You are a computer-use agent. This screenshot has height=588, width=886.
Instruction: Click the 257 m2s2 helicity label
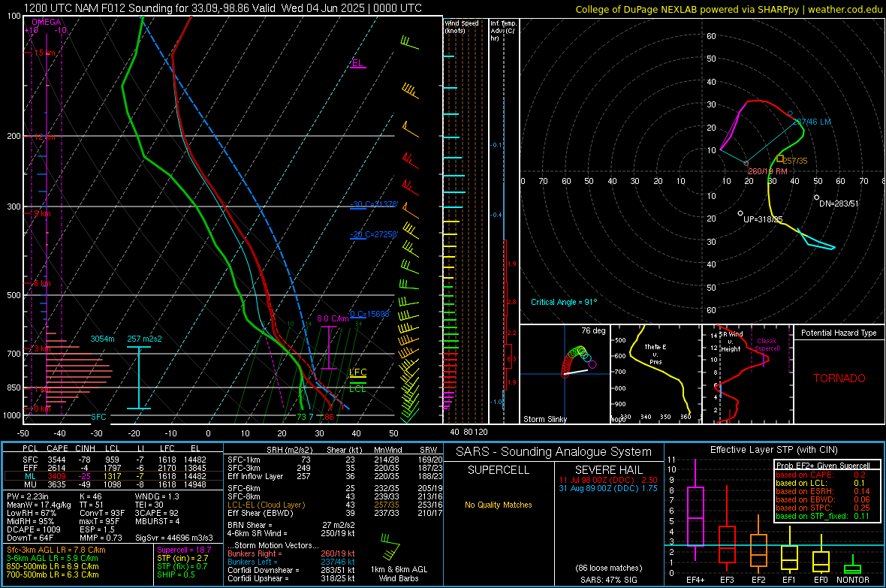click(x=144, y=339)
